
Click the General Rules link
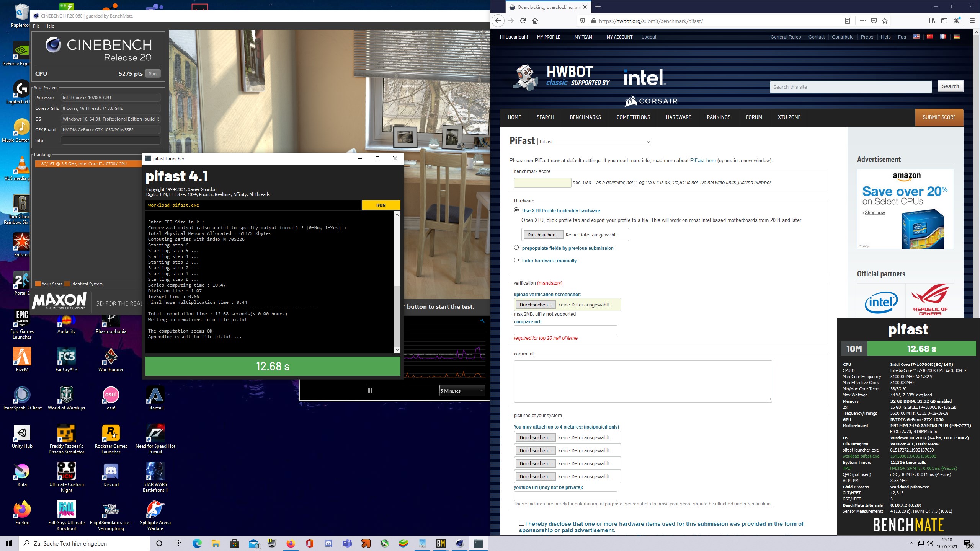pos(786,37)
